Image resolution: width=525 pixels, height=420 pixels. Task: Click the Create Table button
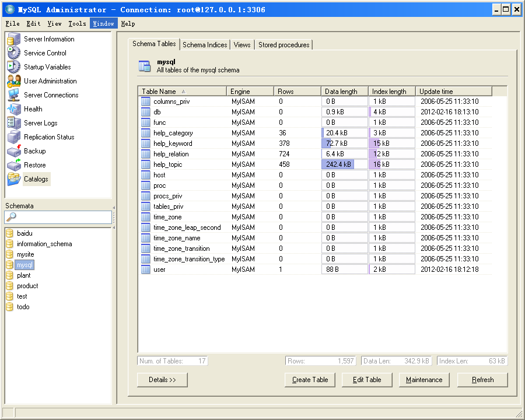(x=310, y=380)
